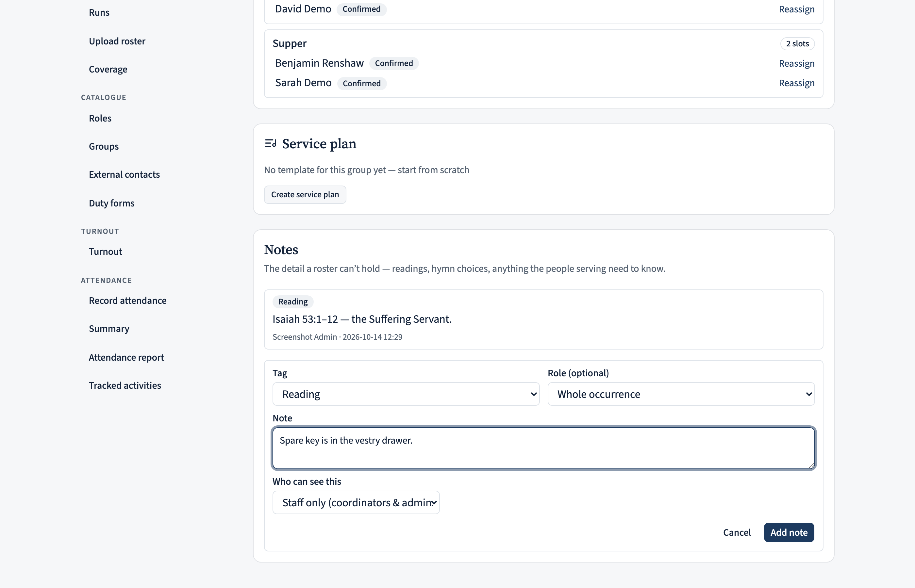Reassign Benjamin Renshaw's Supper slot
915x588 pixels.
coord(797,63)
